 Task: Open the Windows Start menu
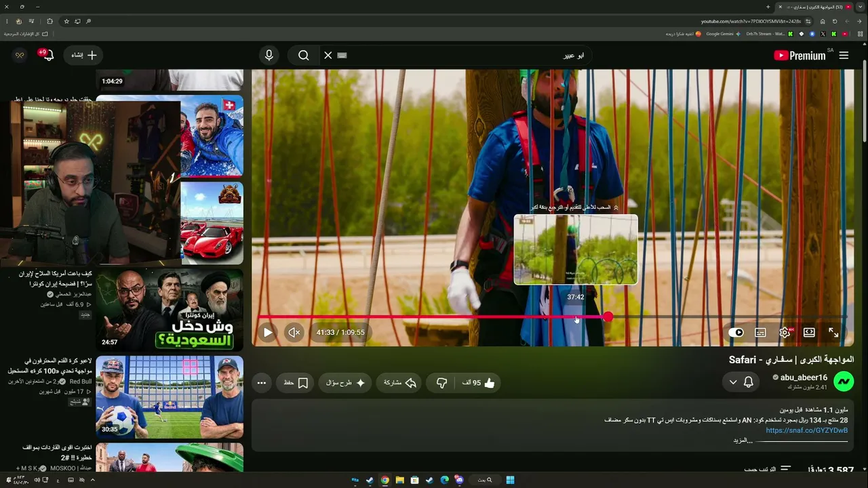point(510,480)
